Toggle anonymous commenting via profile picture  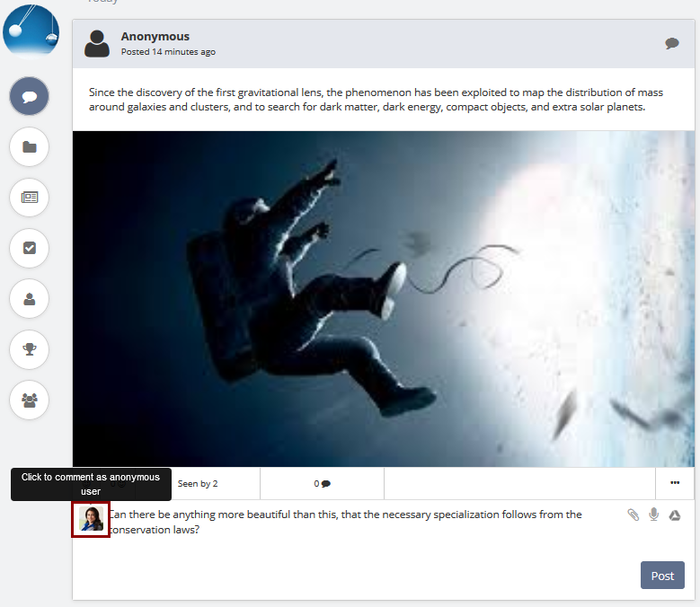coord(91,519)
